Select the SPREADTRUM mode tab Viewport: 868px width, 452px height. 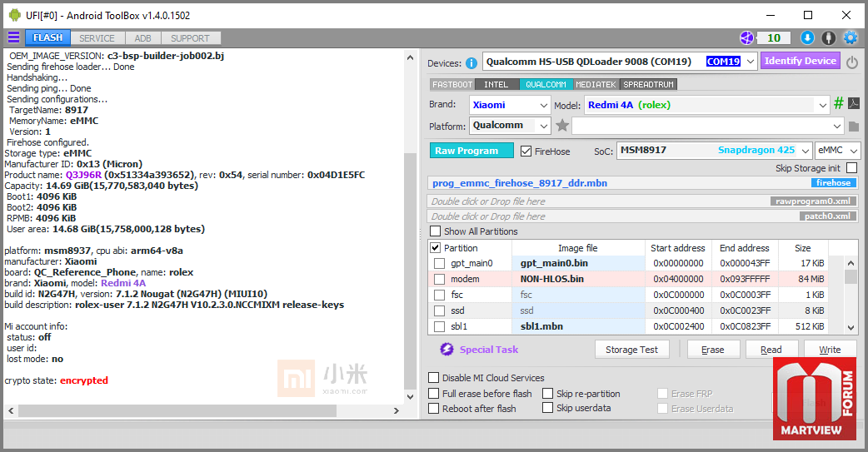pyautogui.click(x=648, y=85)
